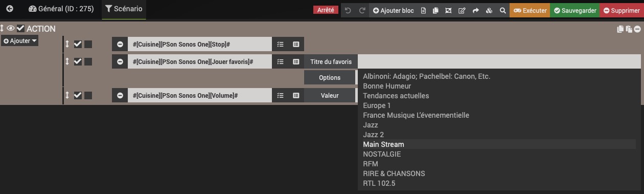Uncheck the enabled box for Stop row
Viewport: 644px width, 194px height.
pyautogui.click(x=78, y=45)
